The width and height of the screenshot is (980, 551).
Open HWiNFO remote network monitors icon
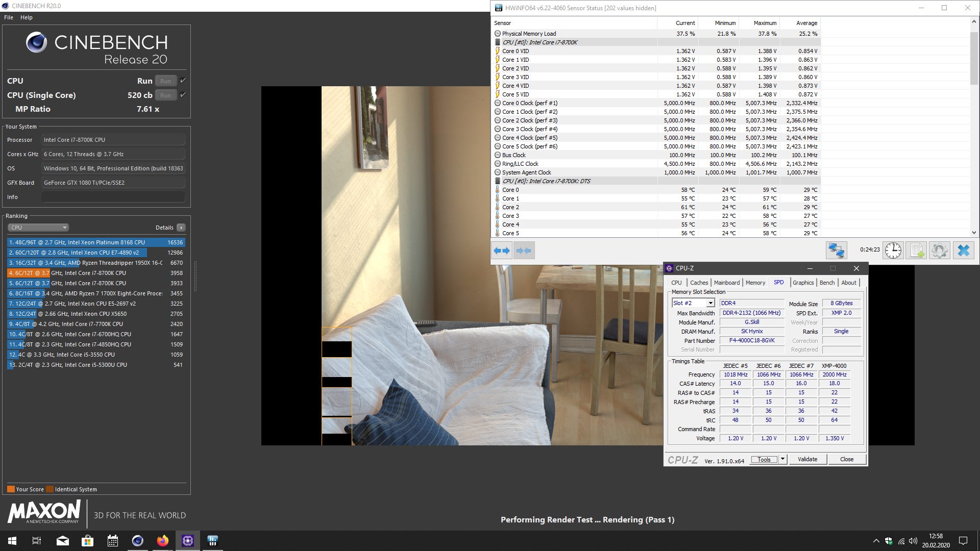(837, 251)
